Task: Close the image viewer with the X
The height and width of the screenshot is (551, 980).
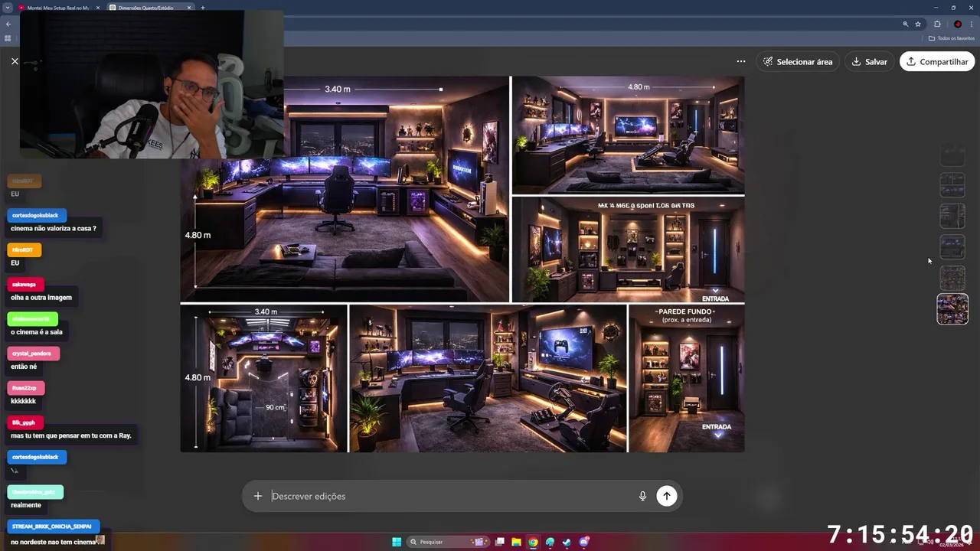Action: [15, 61]
